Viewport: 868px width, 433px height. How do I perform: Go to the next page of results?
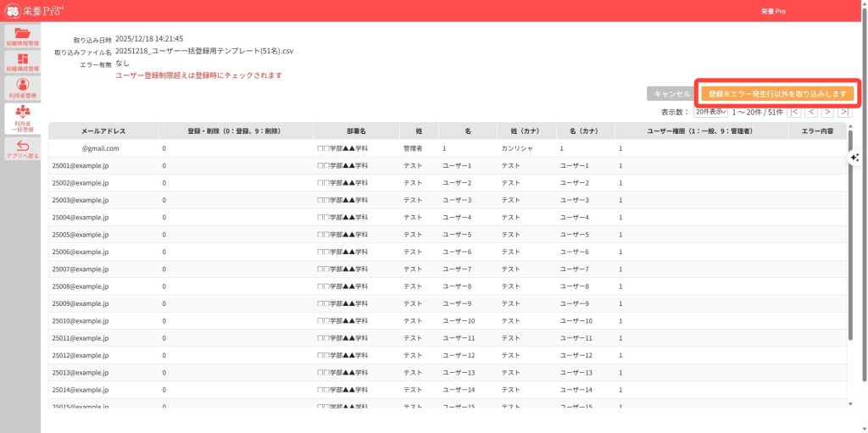[x=827, y=112]
